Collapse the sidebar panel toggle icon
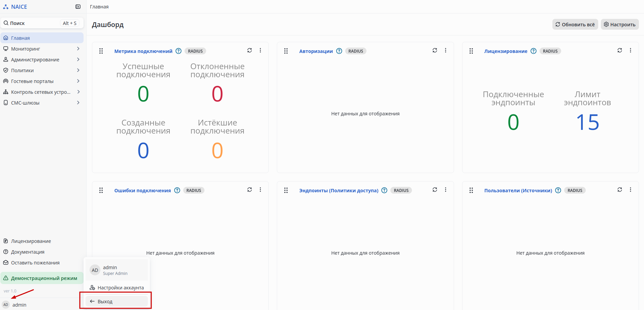Viewport: 644px width, 310px height. point(78,7)
